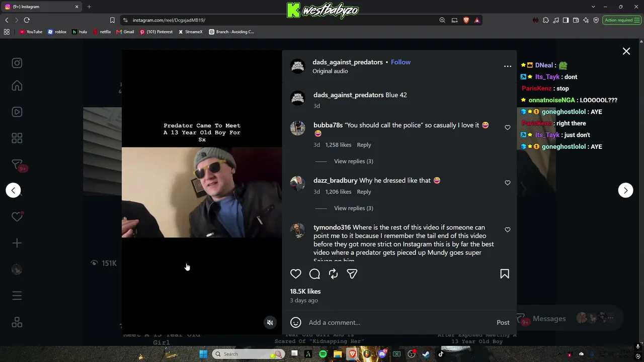Open TikTok from the taskbar
The height and width of the screenshot is (362, 644).
coord(441,354)
